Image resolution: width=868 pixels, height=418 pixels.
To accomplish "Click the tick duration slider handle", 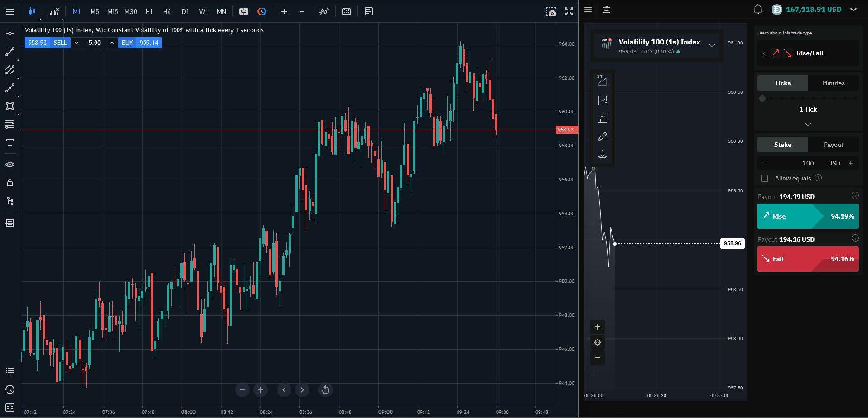I will (762, 98).
